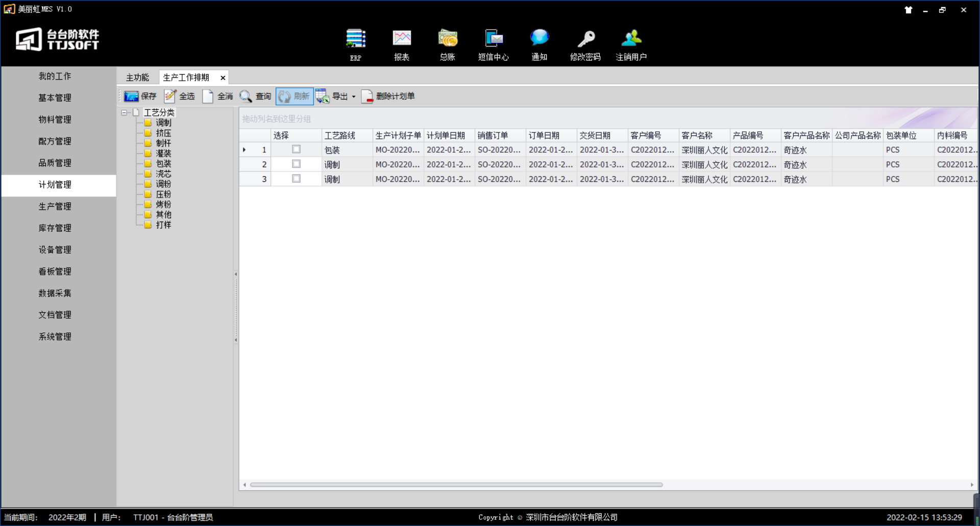Check the 选择 box in row 1
This screenshot has width=980, height=526.
pos(296,150)
